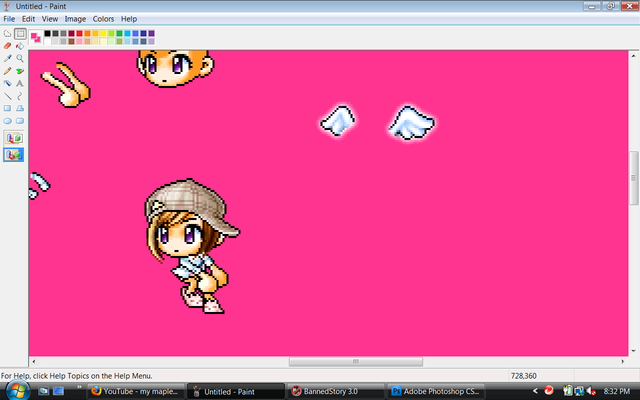Pick the Rectangle shape tool
Image resolution: width=640 pixels, height=400 pixels.
(7, 108)
